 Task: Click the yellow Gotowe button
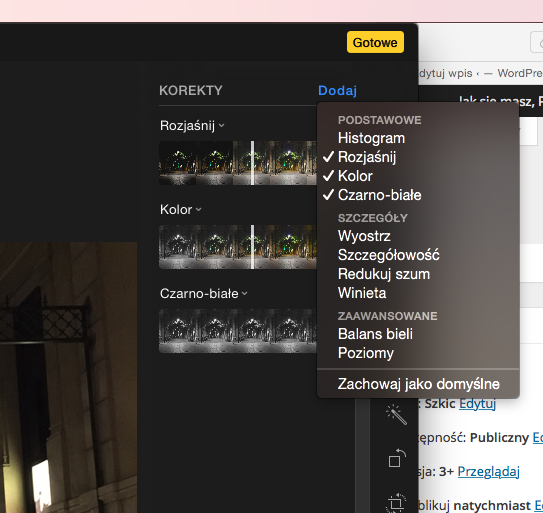(x=375, y=42)
